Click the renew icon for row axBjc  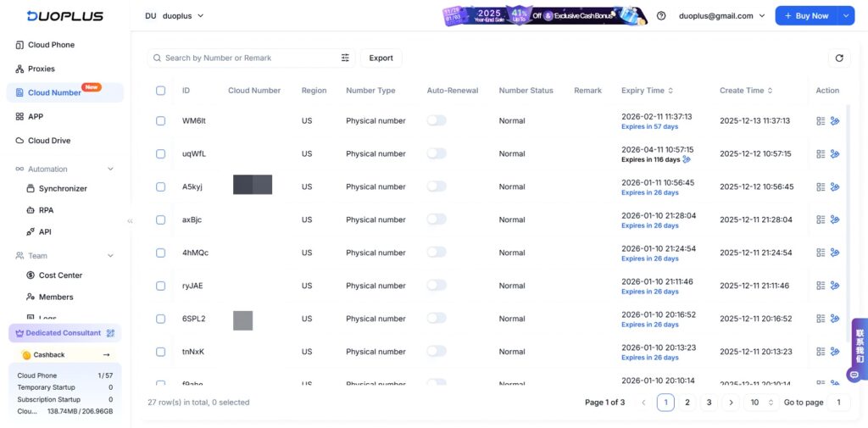pos(835,220)
